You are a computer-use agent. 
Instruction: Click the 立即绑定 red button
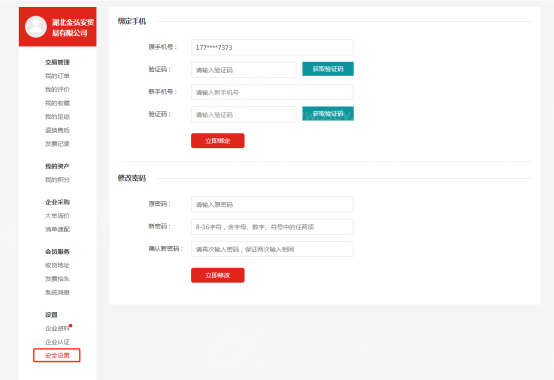point(218,141)
